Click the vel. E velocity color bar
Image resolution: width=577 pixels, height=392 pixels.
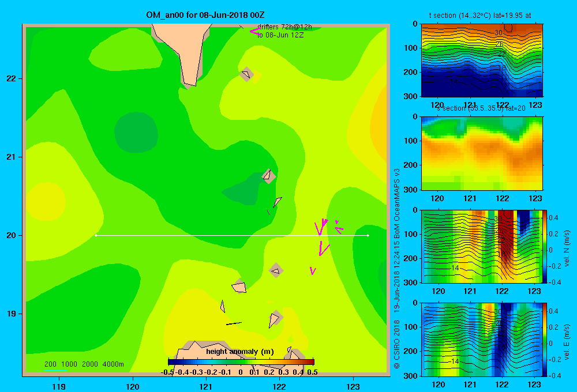(x=545, y=340)
